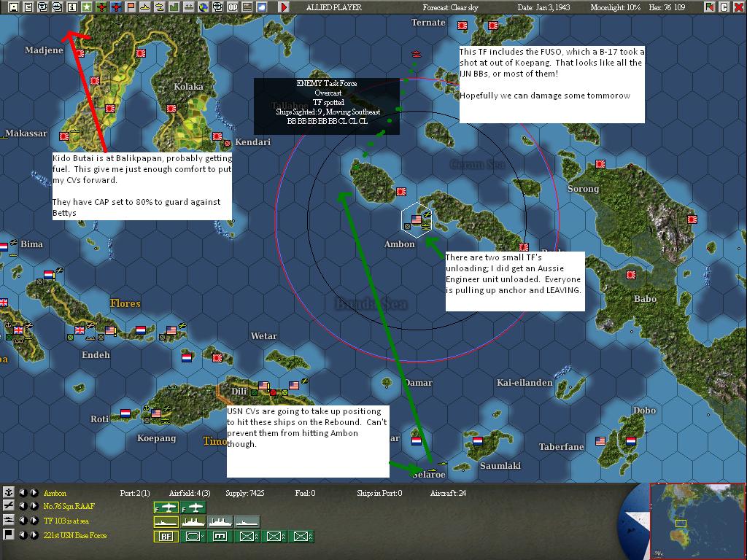Open the '221st USN Base Force' link
747x560 pixels.
(75, 535)
